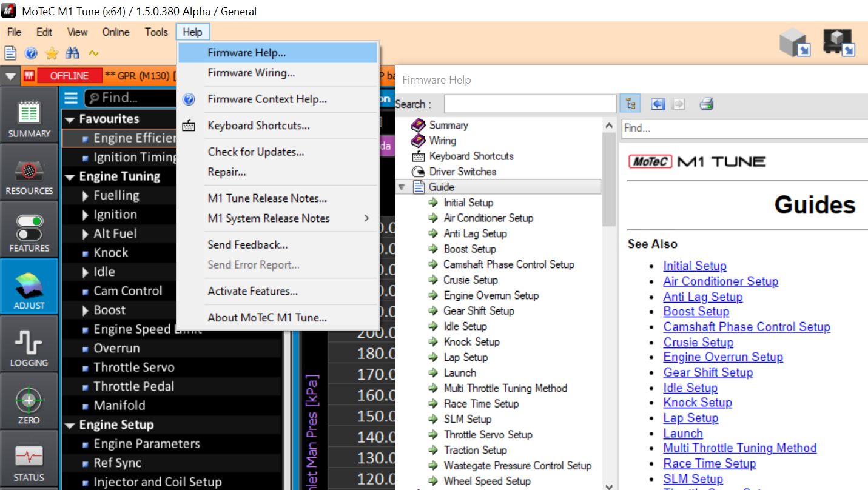Collapse the Engine Tuning section
868x490 pixels.
(x=70, y=177)
